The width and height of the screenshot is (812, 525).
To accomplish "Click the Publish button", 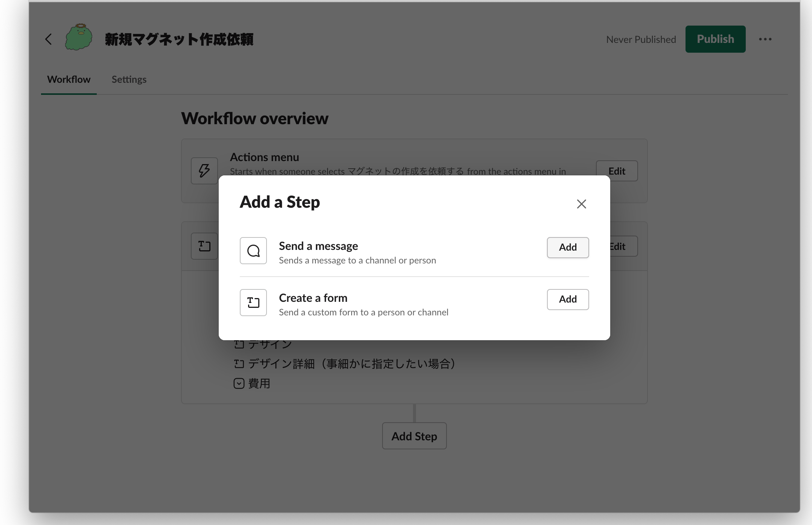I will [715, 38].
